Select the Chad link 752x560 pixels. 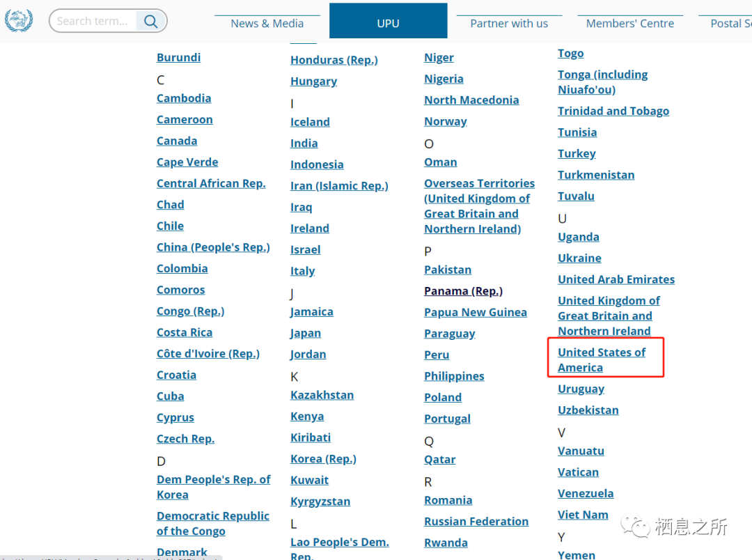(171, 205)
